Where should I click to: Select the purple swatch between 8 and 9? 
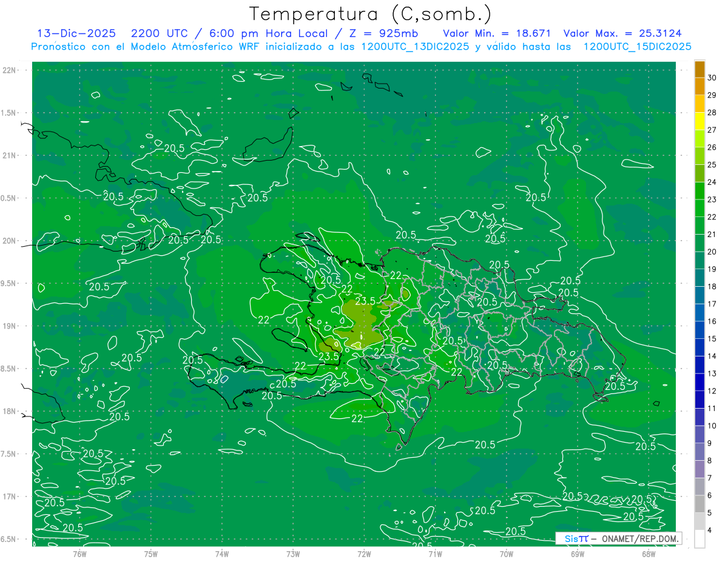[x=699, y=452]
